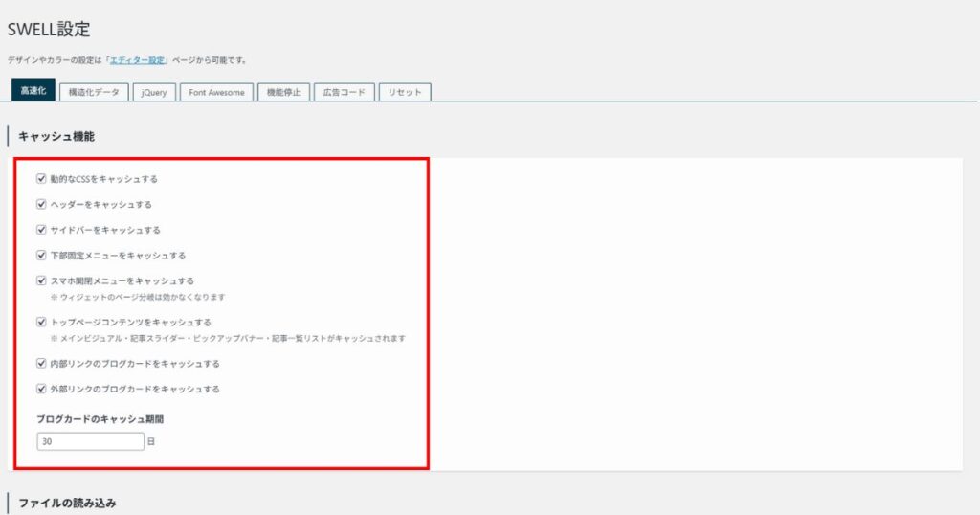Uncheck 外部リンクのブログカードをキャッシュする checkbox

41,389
